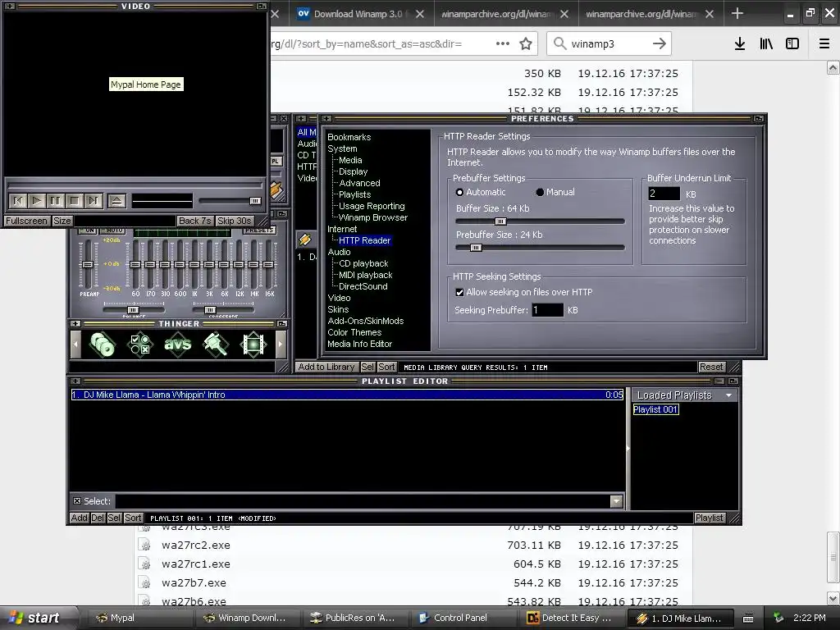
Task: Select Bookmarks in the Preferences list
Action: tap(349, 137)
